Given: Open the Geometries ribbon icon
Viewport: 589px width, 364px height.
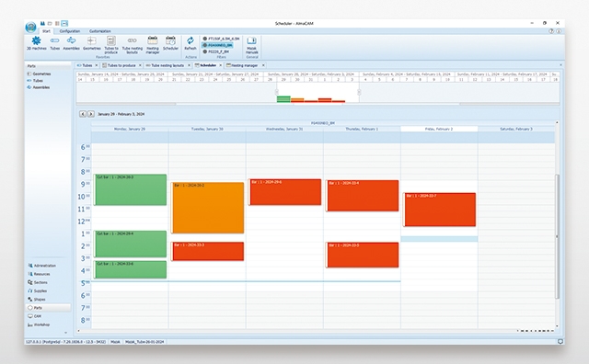Looking at the screenshot, I should click(x=92, y=43).
